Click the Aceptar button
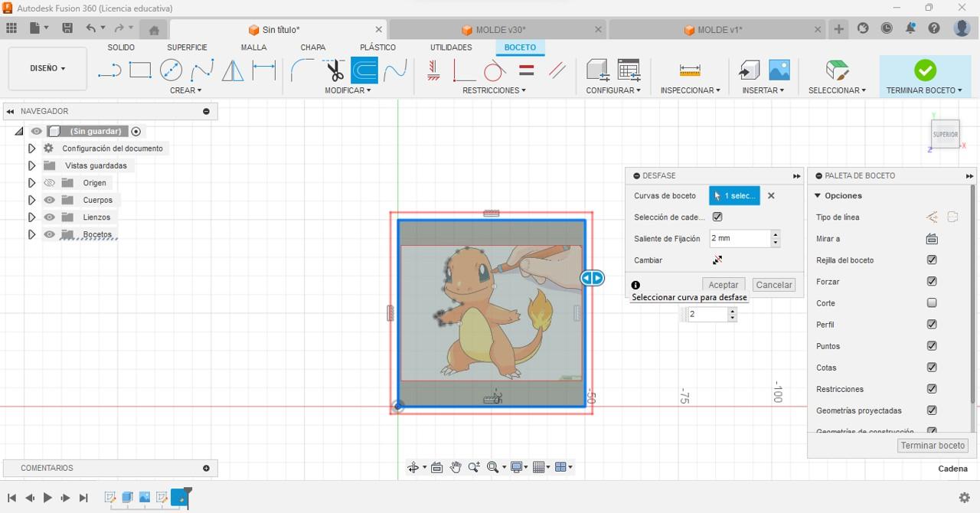Screen dimensions: 980x513 (x=724, y=285)
